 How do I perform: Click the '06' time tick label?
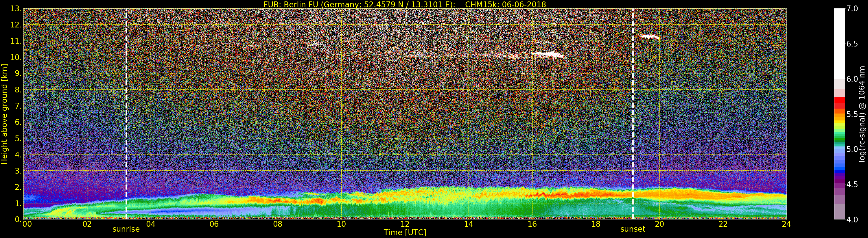coord(214,224)
